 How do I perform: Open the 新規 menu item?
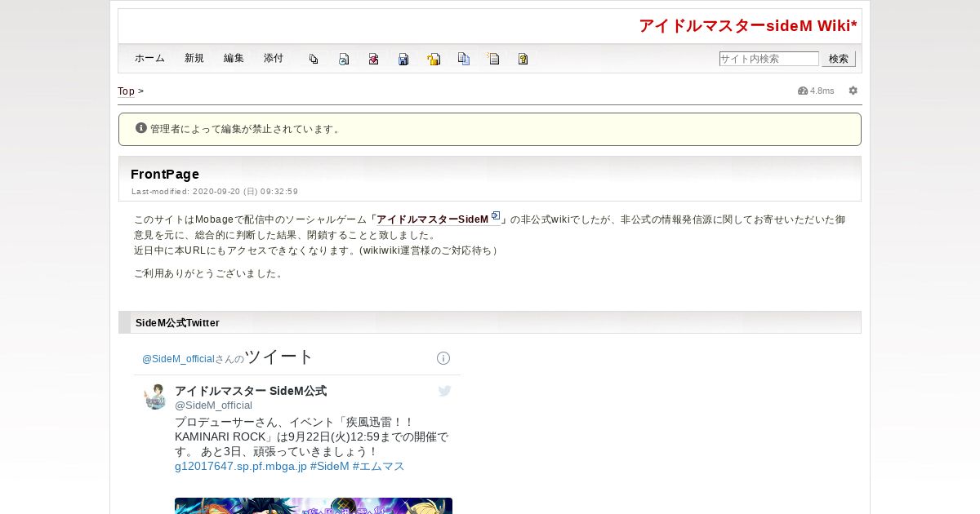[x=194, y=59]
